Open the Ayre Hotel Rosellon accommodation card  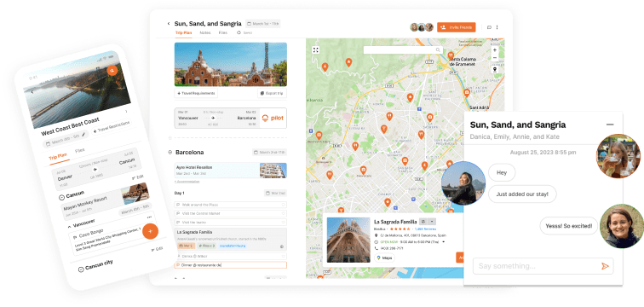(x=231, y=171)
